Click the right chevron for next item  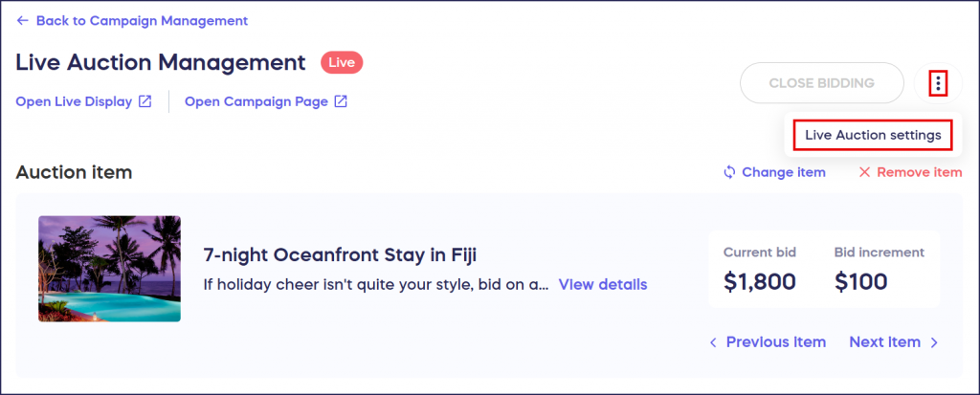click(x=934, y=342)
